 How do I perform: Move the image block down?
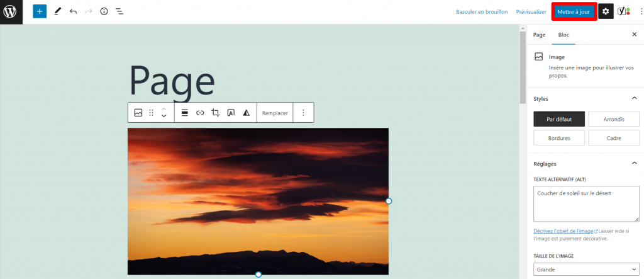click(164, 117)
